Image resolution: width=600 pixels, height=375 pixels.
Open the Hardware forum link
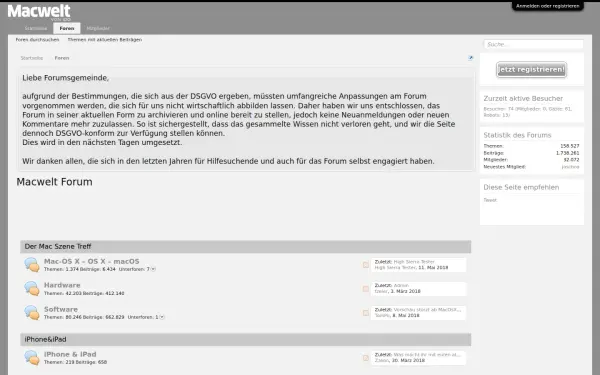click(62, 285)
